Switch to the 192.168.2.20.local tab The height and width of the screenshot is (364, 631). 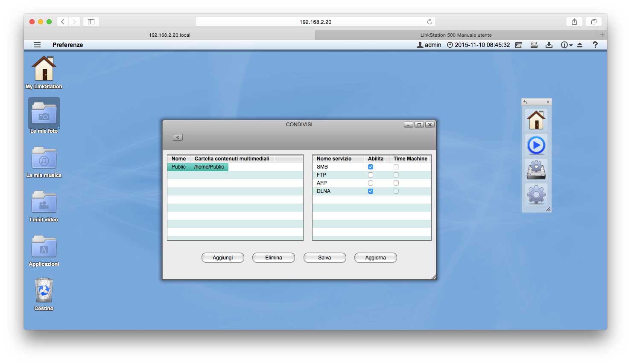170,35
